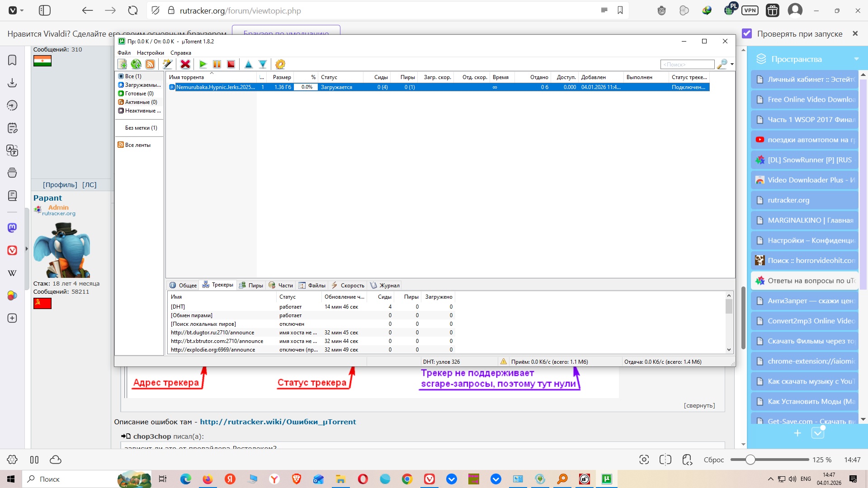The image size is (868, 488).
Task: Collapse the spoiler via [свернуть]
Action: pos(699,405)
